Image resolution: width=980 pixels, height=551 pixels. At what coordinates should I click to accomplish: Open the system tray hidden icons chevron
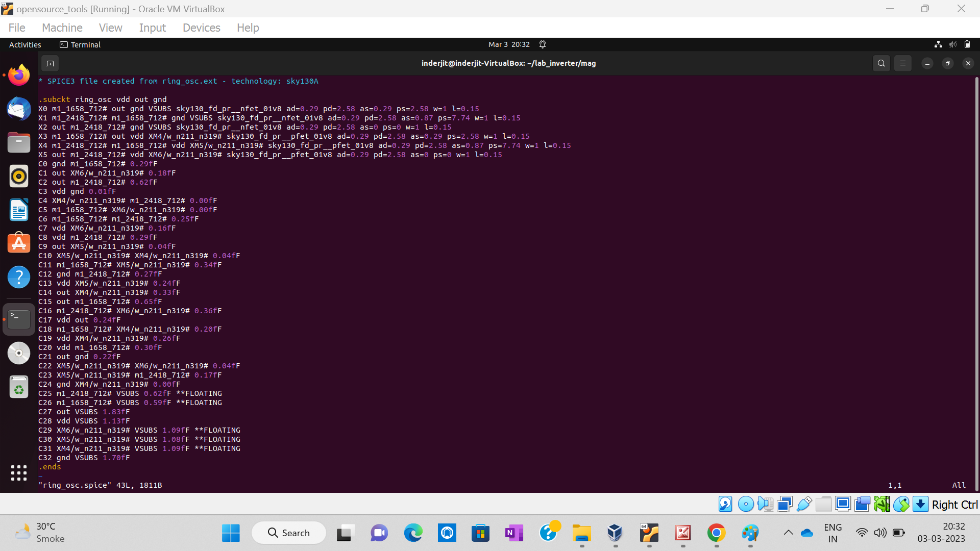(x=788, y=533)
